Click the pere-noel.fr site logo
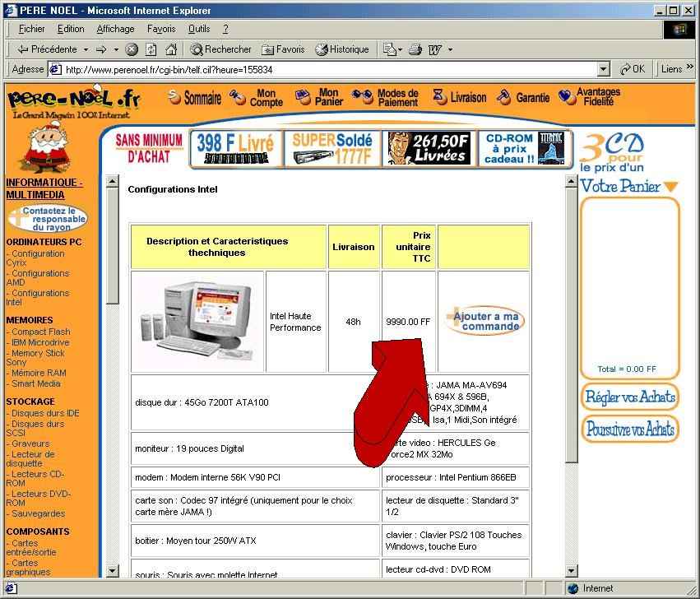Viewport: 700px width, 599px height. click(74, 101)
